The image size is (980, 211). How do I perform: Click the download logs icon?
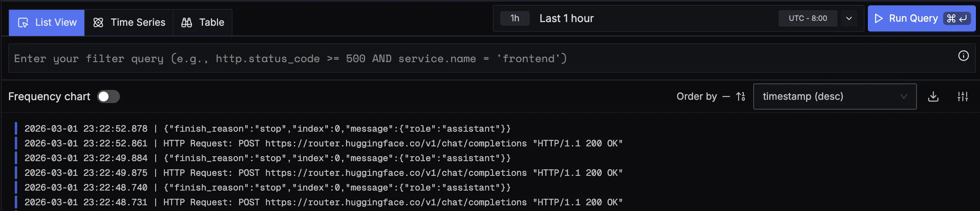pyautogui.click(x=933, y=97)
